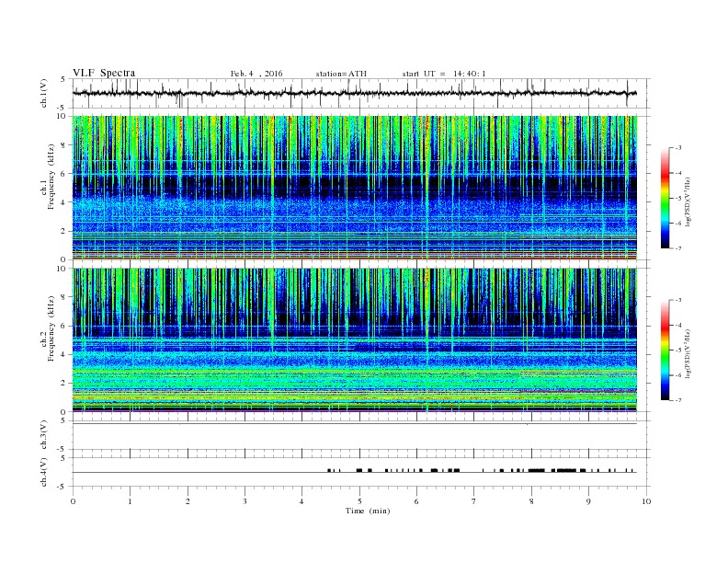Click the "Time (min)" axis label
Viewport: 728px width, 563px height.
(x=368, y=511)
